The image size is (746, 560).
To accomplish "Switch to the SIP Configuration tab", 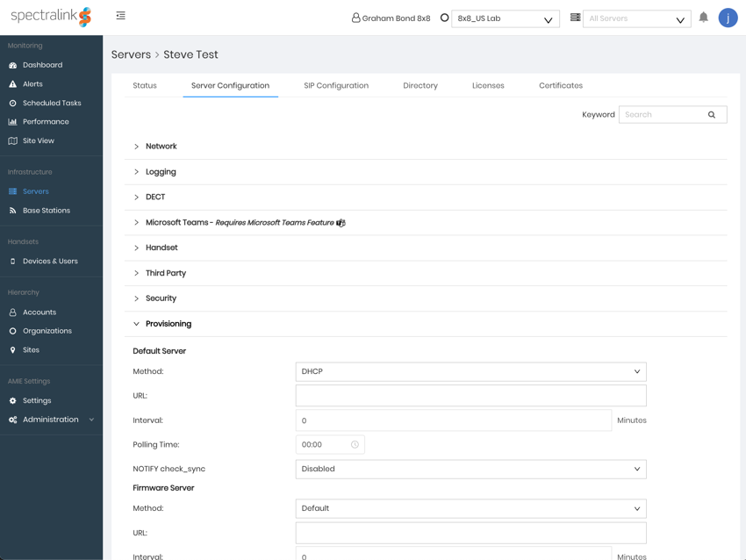I will (x=336, y=86).
